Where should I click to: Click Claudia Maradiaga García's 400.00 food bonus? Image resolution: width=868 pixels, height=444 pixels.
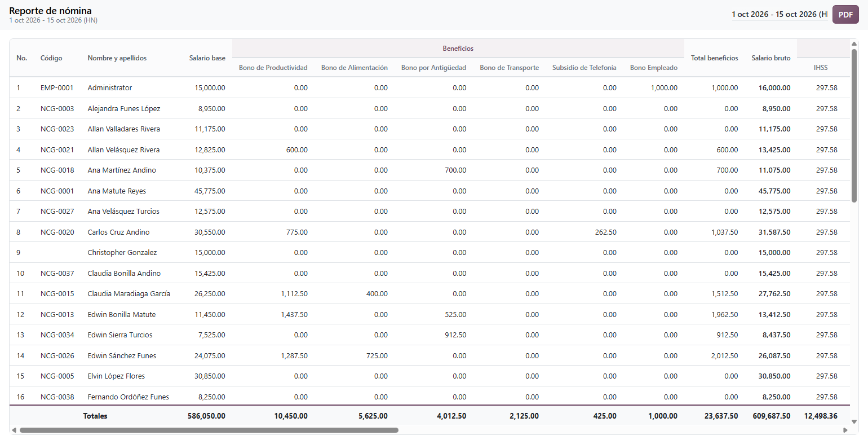click(x=377, y=294)
